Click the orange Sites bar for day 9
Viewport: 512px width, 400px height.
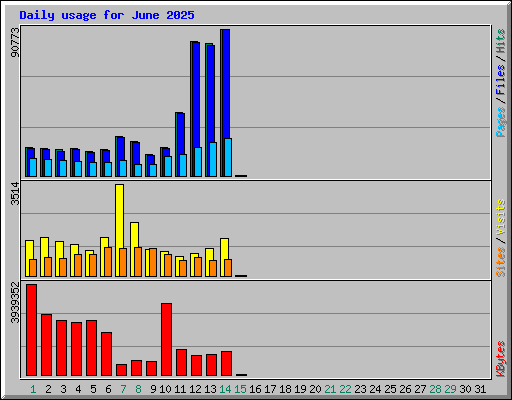click(x=153, y=262)
